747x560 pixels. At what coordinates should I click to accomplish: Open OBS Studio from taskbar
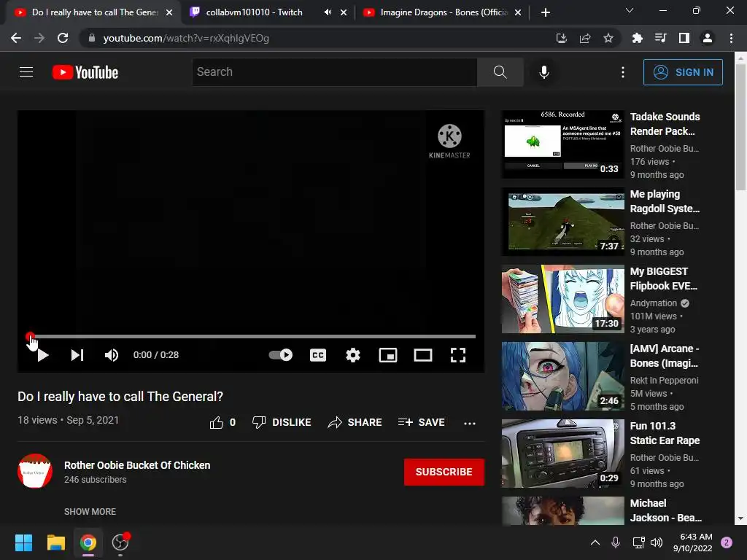point(120,542)
